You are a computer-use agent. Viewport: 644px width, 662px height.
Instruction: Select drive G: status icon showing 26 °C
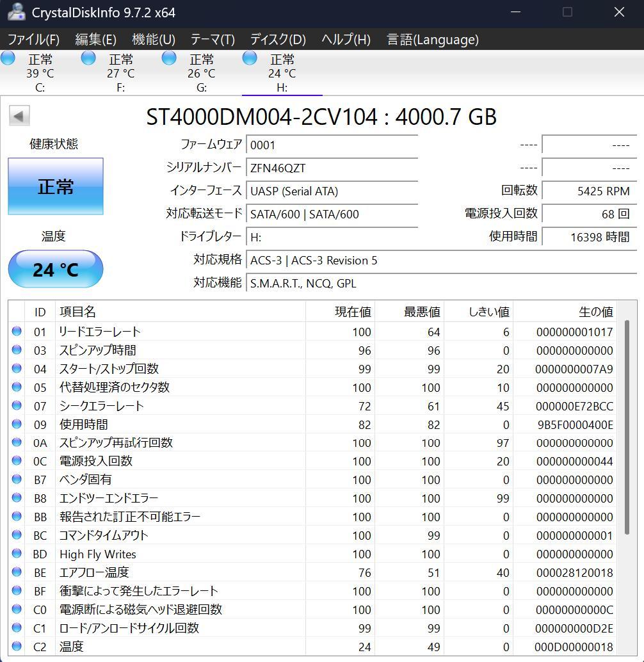point(168,58)
